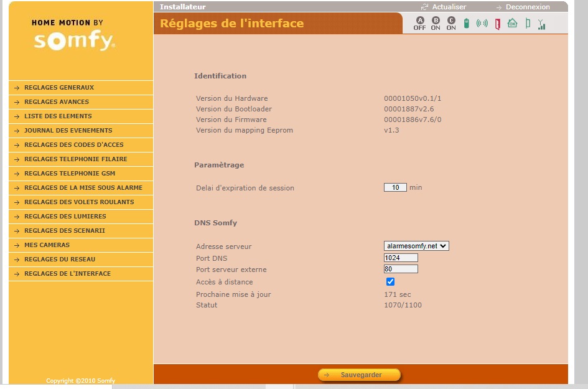Uncheck the Accès à distance checkbox
Image resolution: width=588 pixels, height=389 pixels.
coord(390,282)
